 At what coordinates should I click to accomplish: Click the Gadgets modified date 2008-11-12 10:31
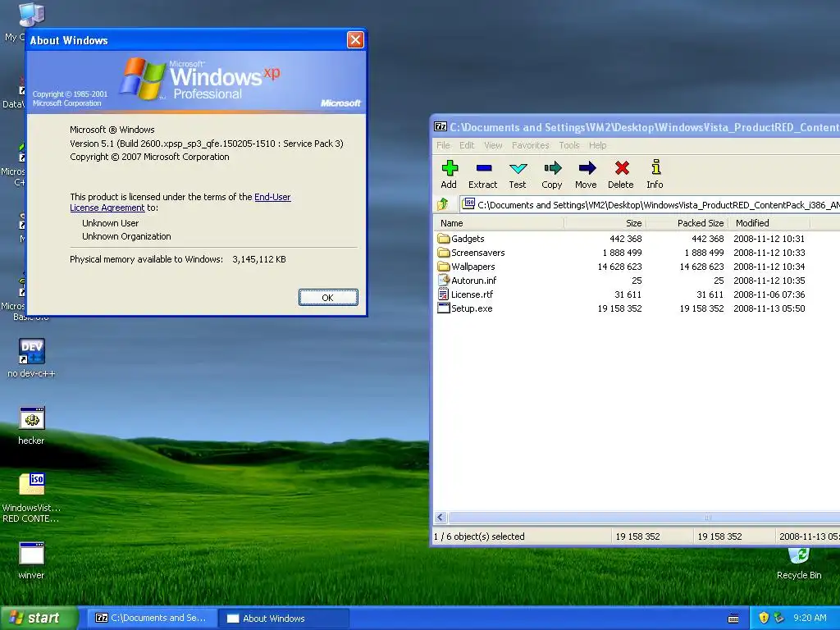click(x=769, y=239)
